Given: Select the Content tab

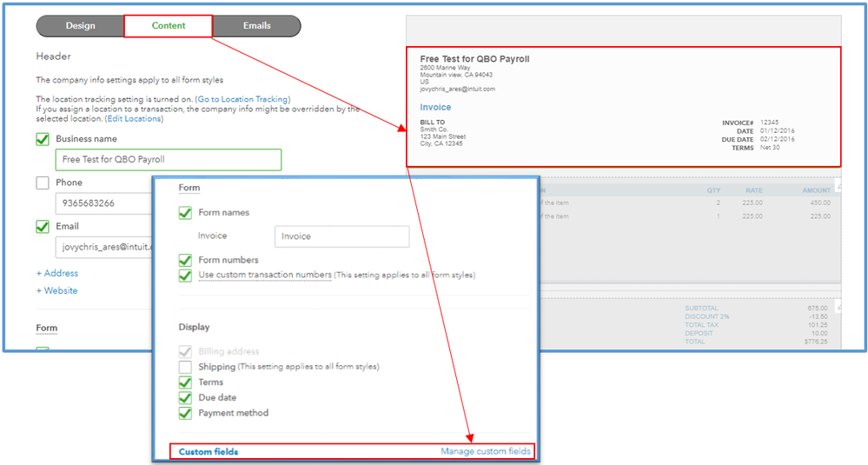Looking at the screenshot, I should (x=169, y=26).
